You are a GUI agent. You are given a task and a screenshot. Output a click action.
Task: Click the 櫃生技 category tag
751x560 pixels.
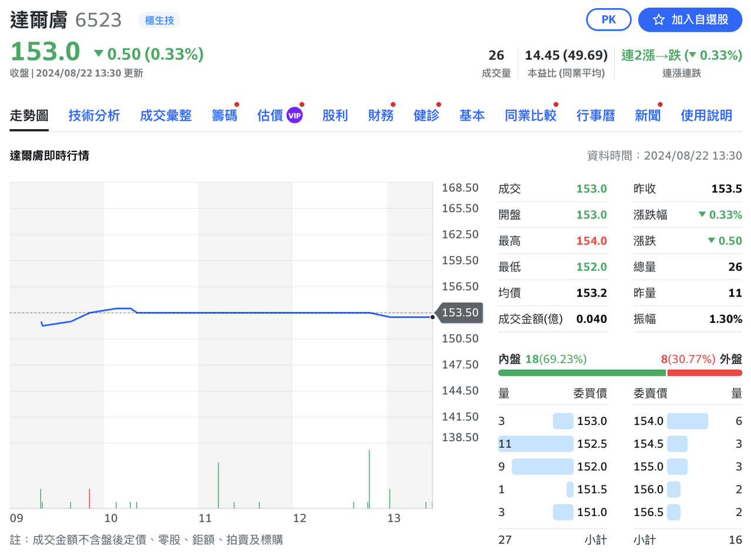pos(160,21)
